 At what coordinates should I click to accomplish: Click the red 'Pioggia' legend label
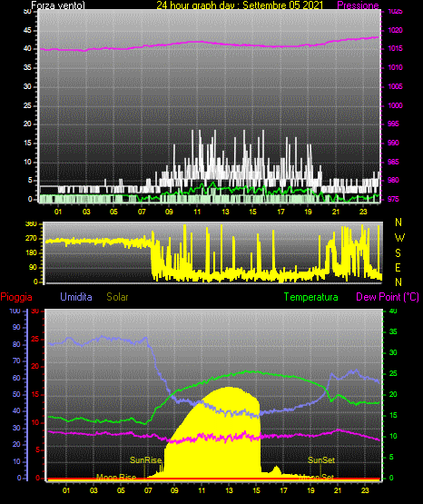[16, 297]
